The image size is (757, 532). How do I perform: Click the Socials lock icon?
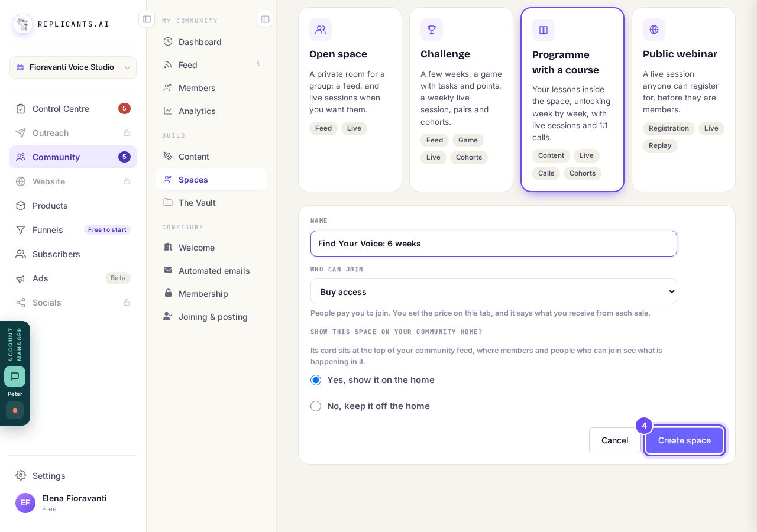click(127, 303)
